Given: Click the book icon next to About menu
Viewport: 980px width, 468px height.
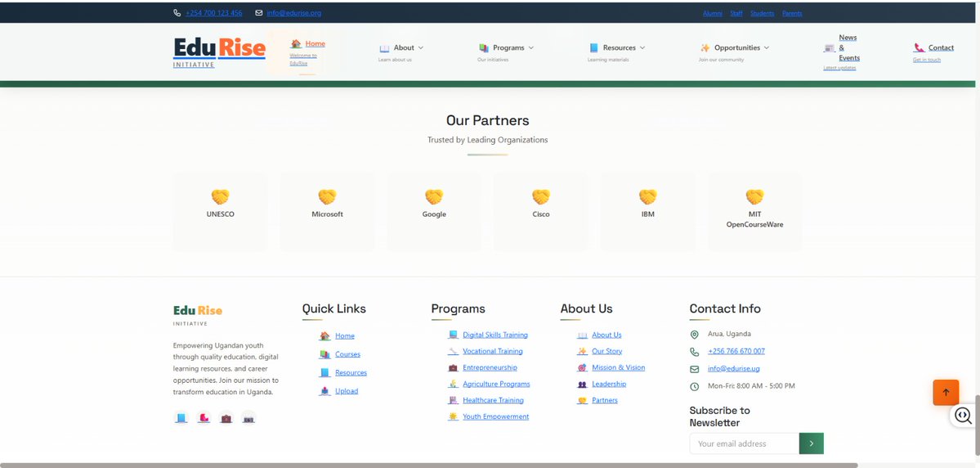Looking at the screenshot, I should pos(384,48).
